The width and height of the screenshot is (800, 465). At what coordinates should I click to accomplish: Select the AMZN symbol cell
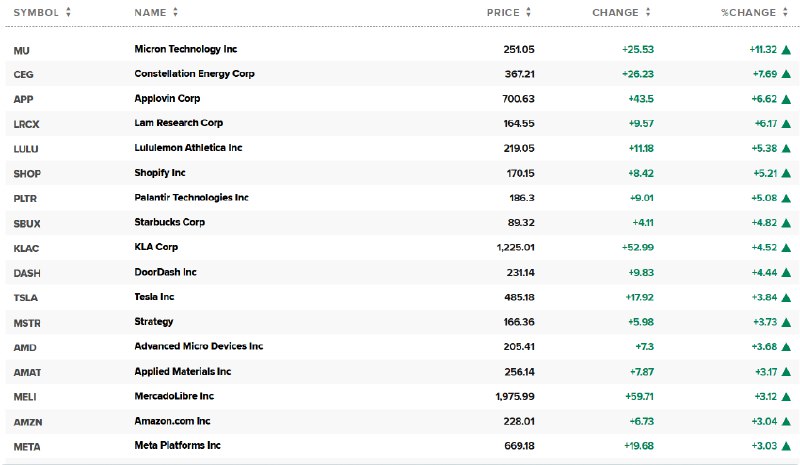(x=28, y=422)
